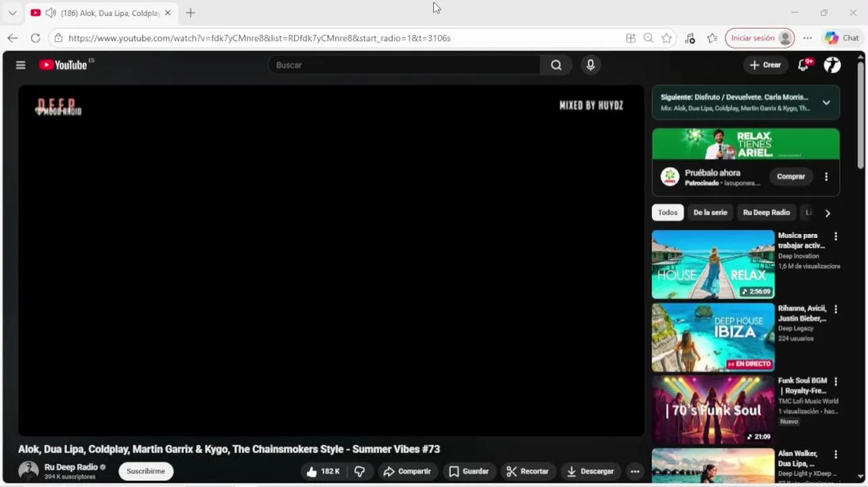Image resolution: width=868 pixels, height=487 pixels.
Task: Click the browser address bar URL
Action: pos(260,39)
